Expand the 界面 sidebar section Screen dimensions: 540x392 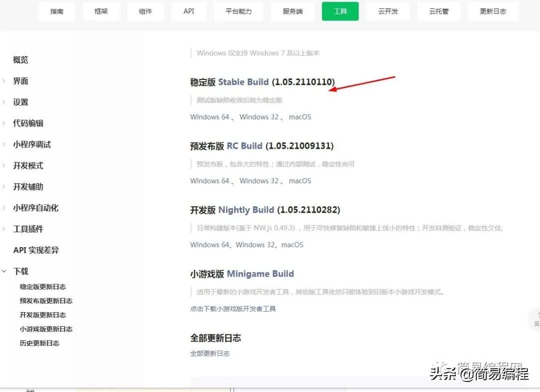coord(20,81)
